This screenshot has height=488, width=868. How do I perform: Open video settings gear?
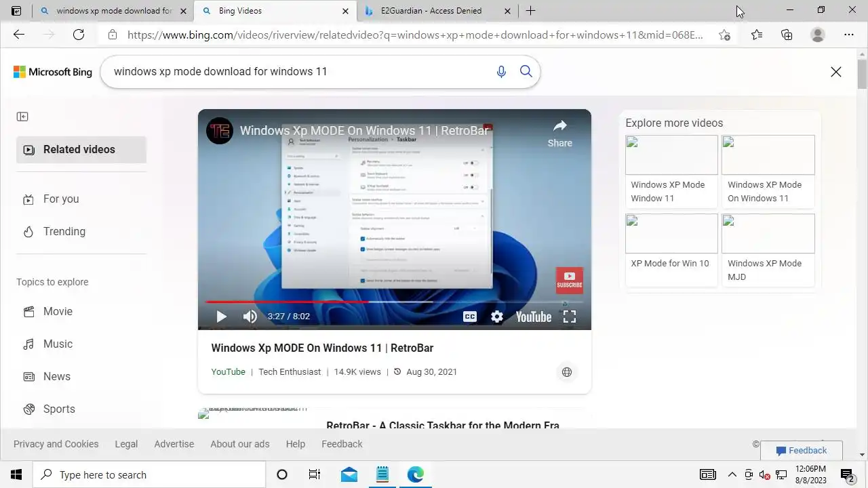tap(497, 317)
